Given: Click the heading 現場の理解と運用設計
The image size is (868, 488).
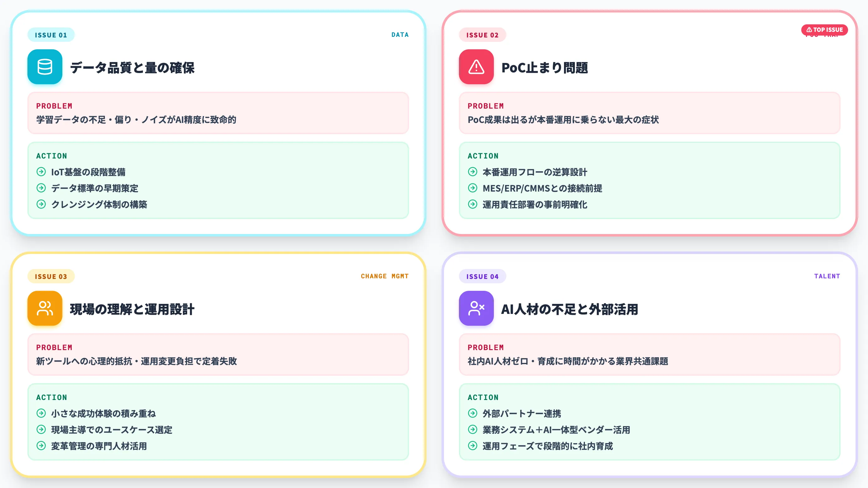Looking at the screenshot, I should (132, 309).
